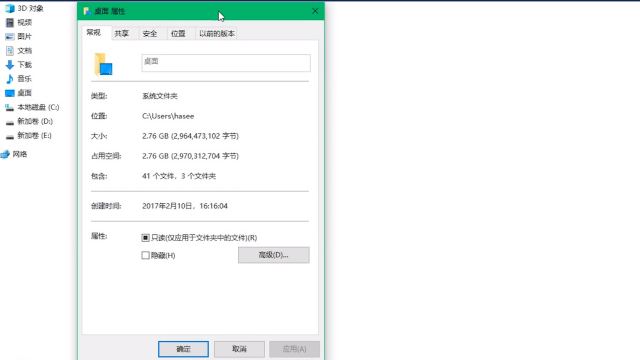Click the 网络 network icon
The height and width of the screenshot is (360, 640).
coord(5,154)
